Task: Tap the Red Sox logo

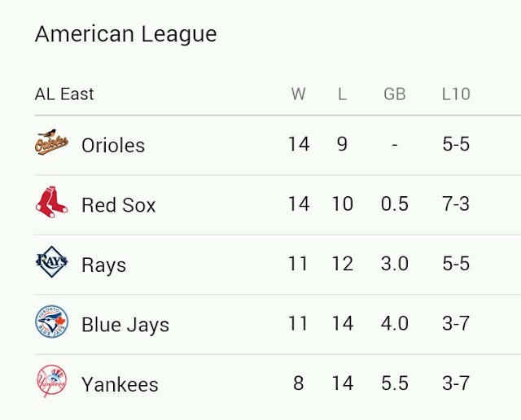Action: point(51,202)
